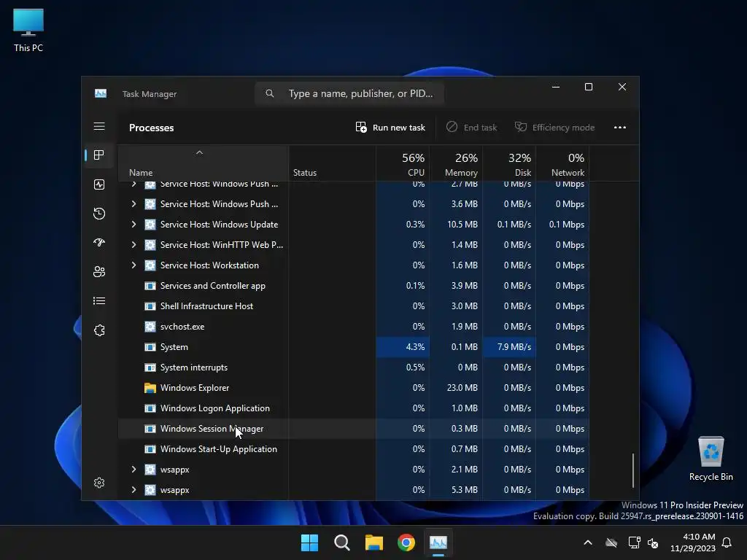Click the muted volume tray icon
747x560 pixels.
click(653, 542)
